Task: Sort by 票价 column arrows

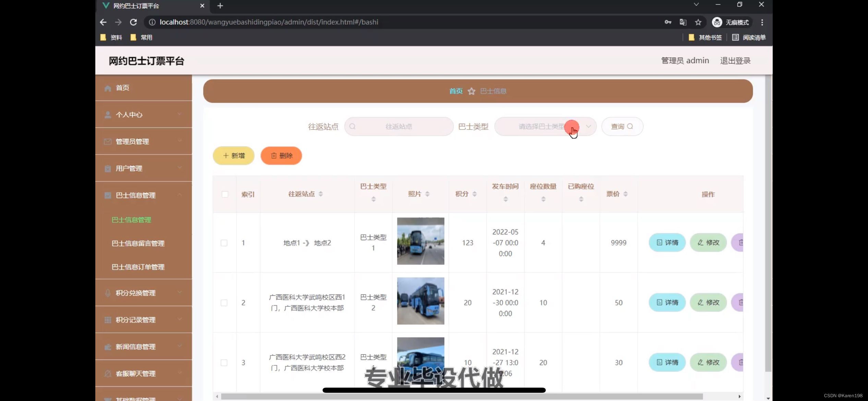Action: (x=625, y=194)
